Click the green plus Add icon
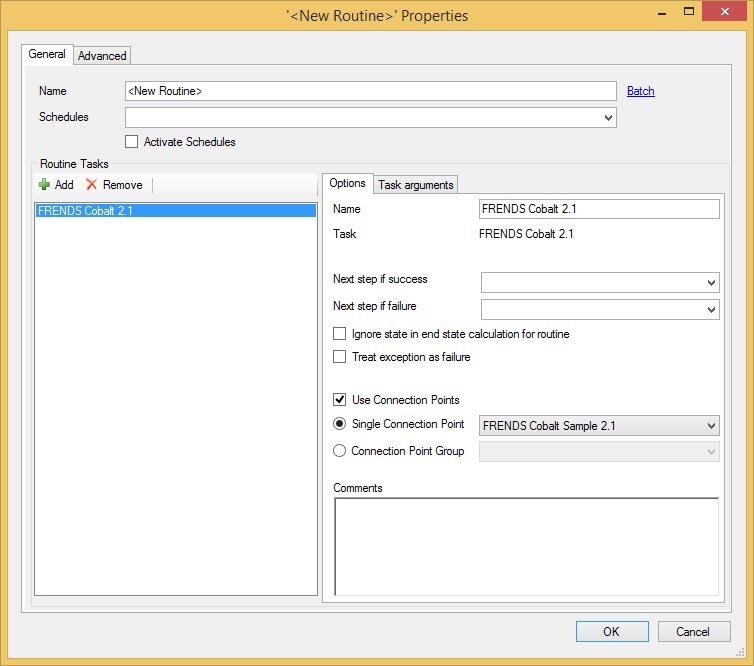This screenshot has height=666, width=754. click(x=44, y=185)
